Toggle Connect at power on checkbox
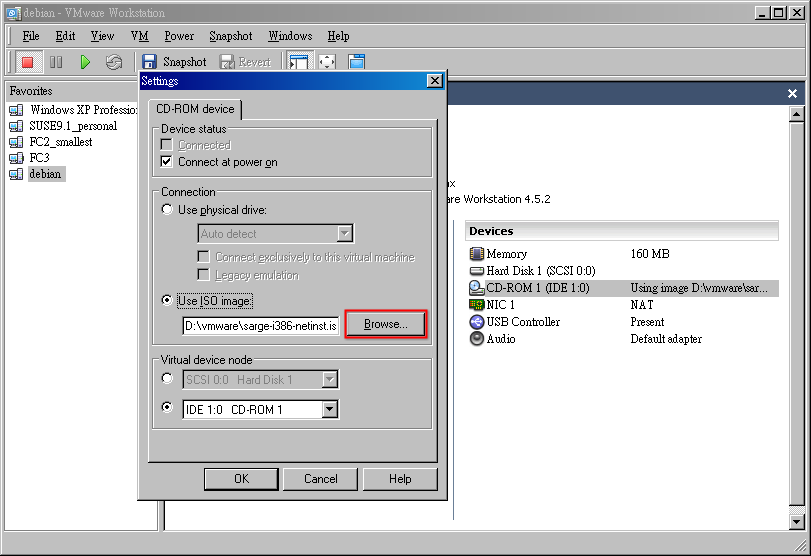This screenshot has width=811, height=556. coord(167,162)
